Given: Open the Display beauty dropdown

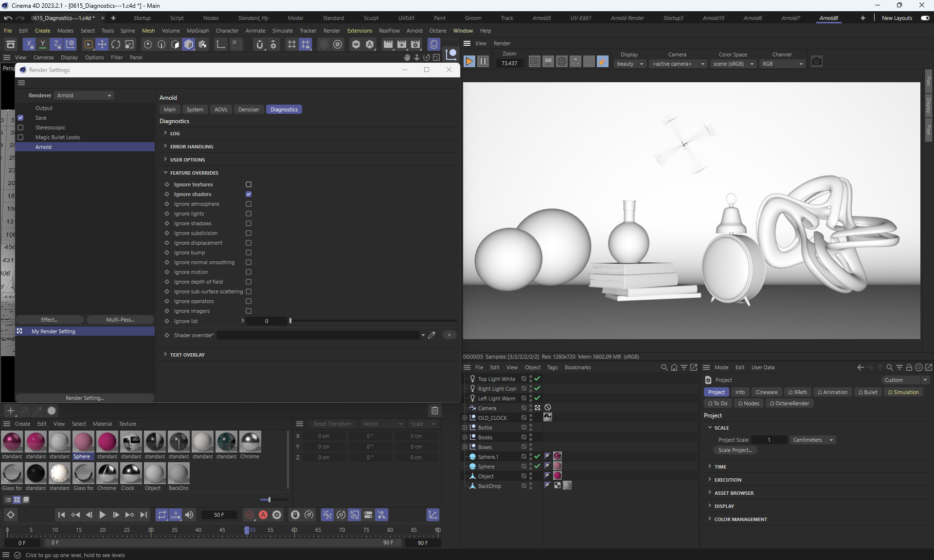Looking at the screenshot, I should click(x=629, y=64).
